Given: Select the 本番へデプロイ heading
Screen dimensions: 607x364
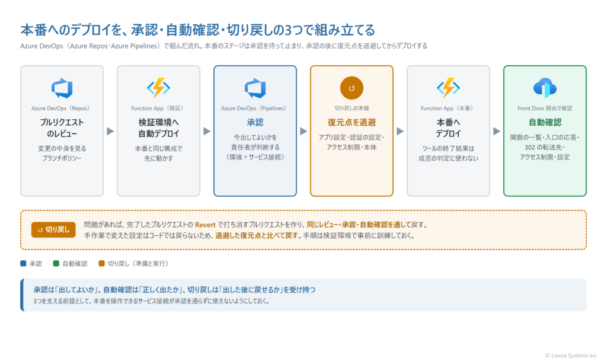Looking at the screenshot, I should pos(448,128).
